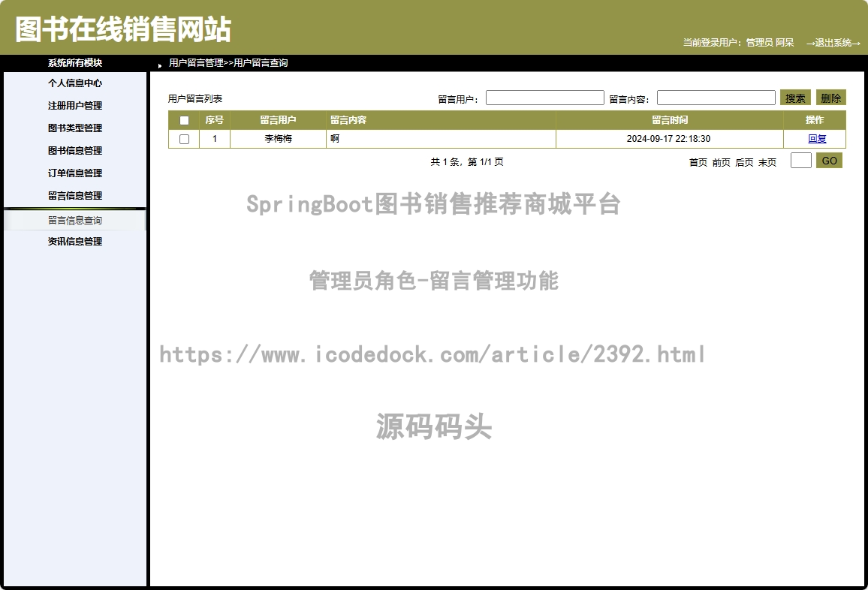Screen dimensions: 868x590
Task: Click the 留言时间 column header
Action: tap(670, 120)
